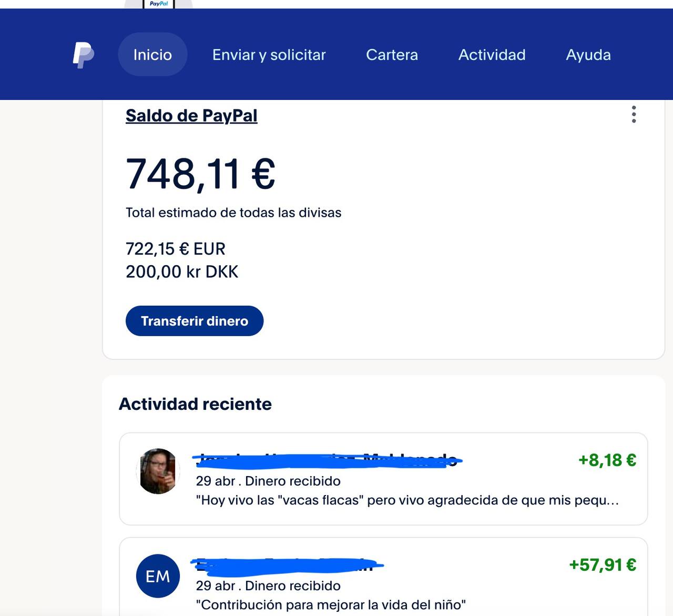Click the profile photo on the +8,18 € payment
The height and width of the screenshot is (616, 673).
point(158,471)
